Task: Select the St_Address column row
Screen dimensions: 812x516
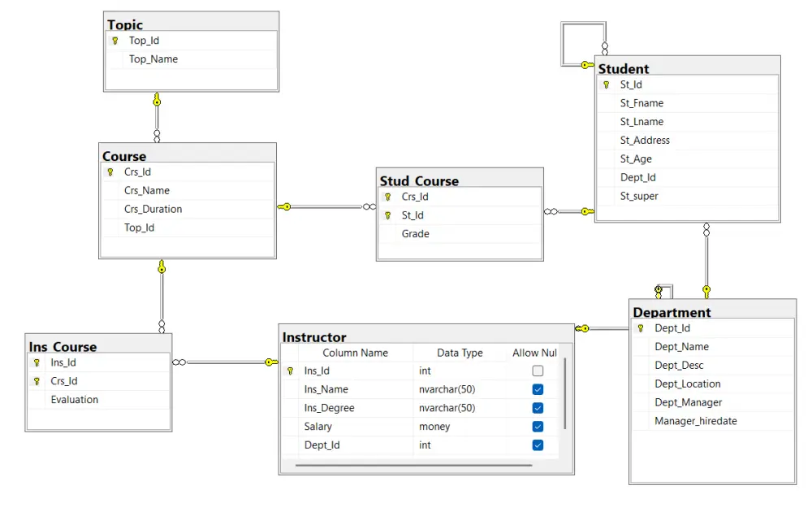Action: (x=687, y=141)
